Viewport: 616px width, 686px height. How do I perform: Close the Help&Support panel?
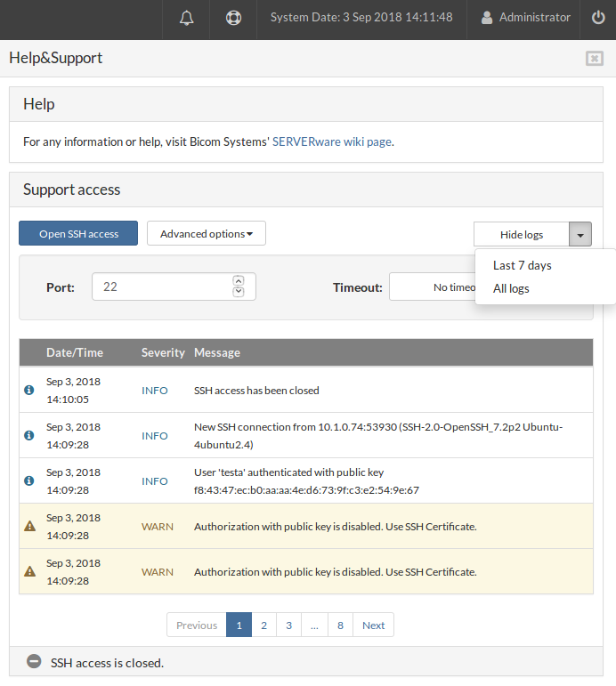point(594,59)
